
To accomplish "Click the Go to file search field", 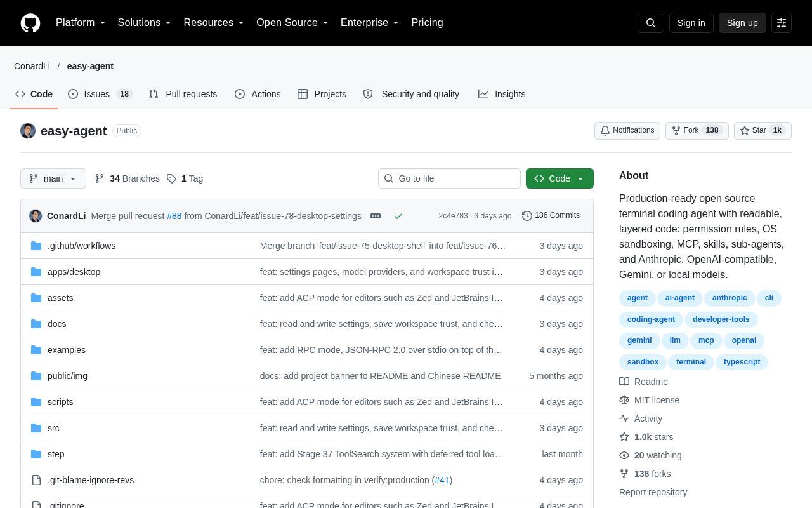I will [449, 178].
